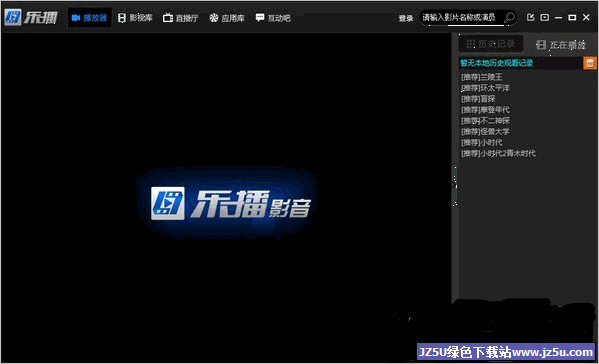The height and width of the screenshot is (364, 599).
Task: Click the square-with-dot icon beside minimize
Action: coord(545,17)
